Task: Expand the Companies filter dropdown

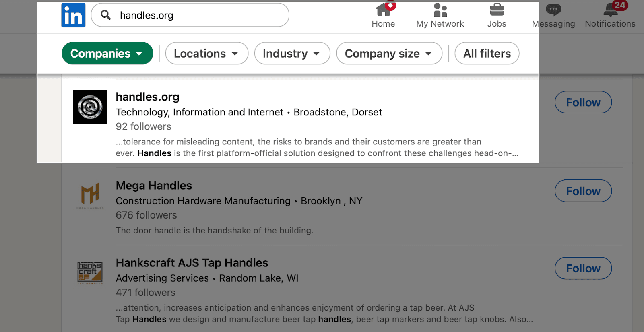Action: pos(107,53)
